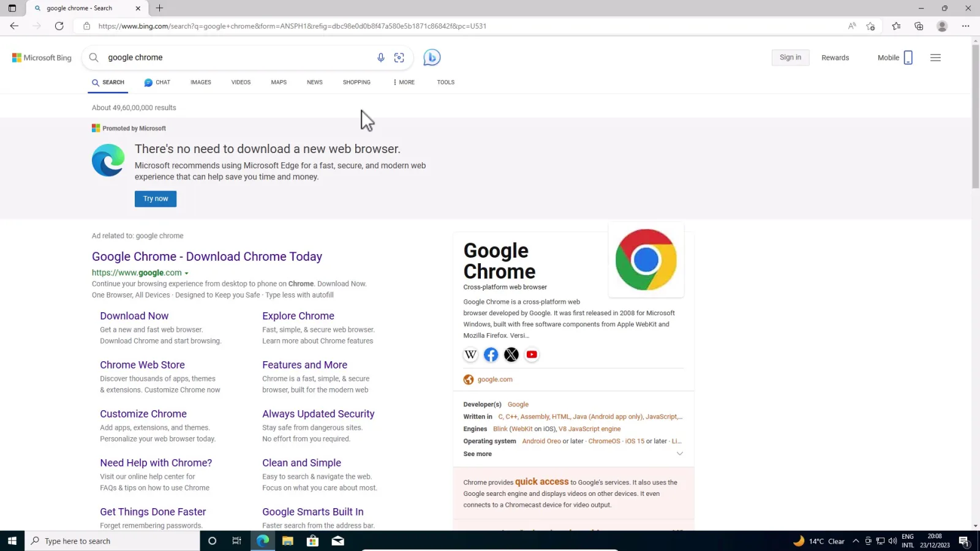
Task: Open Task View on taskbar
Action: click(237, 541)
